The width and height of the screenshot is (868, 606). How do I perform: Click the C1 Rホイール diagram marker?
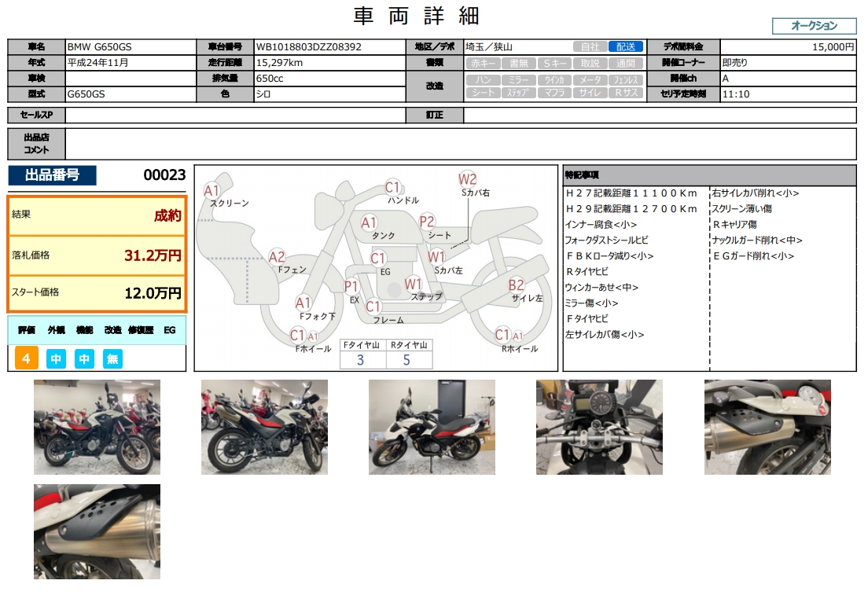[x=502, y=334]
